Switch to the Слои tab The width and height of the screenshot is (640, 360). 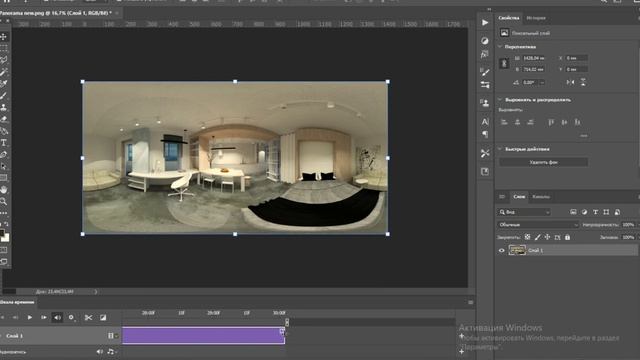click(x=519, y=197)
